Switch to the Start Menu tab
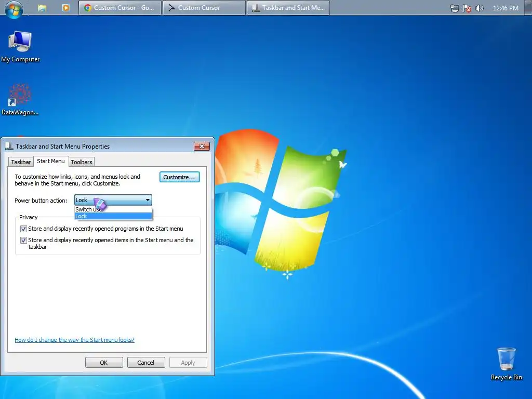 click(51, 161)
